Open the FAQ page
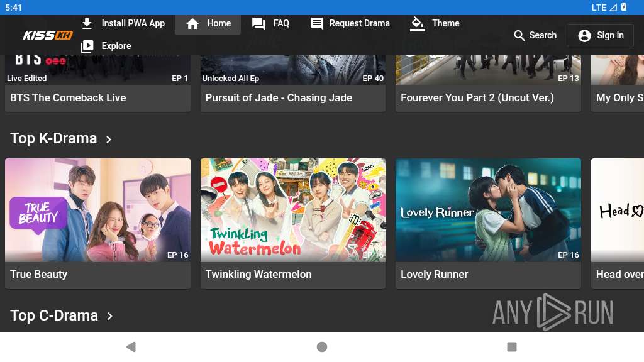The height and width of the screenshot is (362, 644). tap(270, 24)
